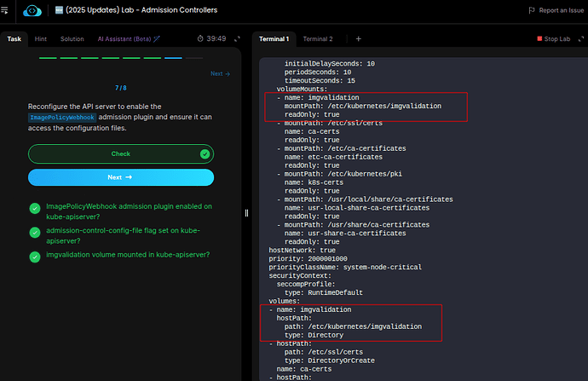Click the blue progress step segment
The width and height of the screenshot is (588, 381).
173,58
